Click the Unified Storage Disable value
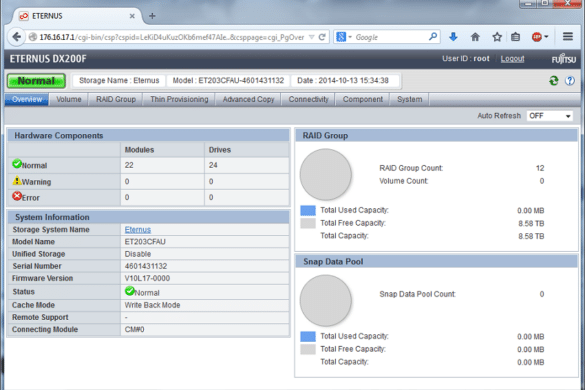 pos(138,254)
